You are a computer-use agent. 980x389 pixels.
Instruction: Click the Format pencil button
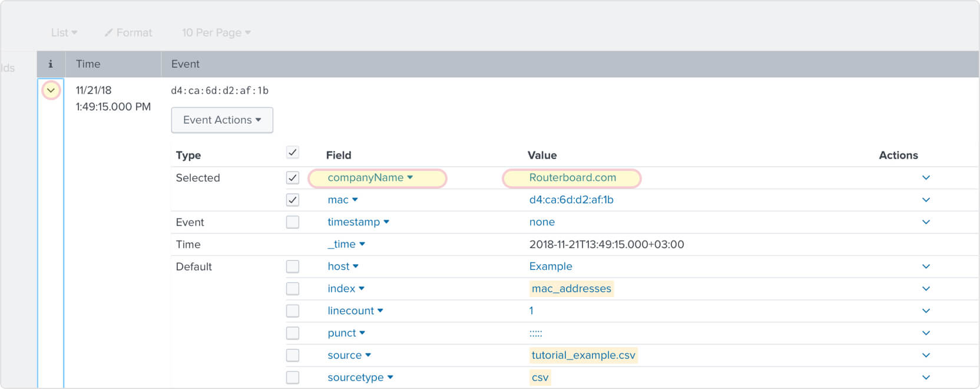click(128, 32)
